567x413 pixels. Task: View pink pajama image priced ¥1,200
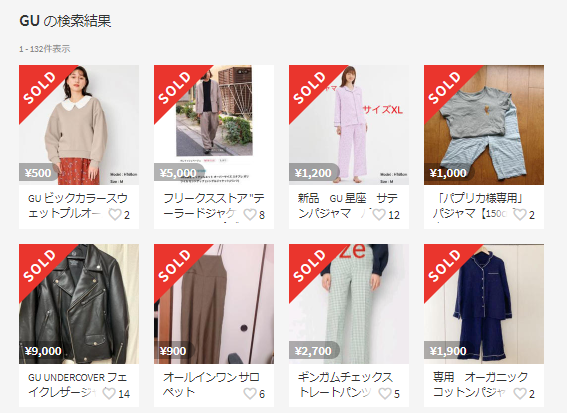(349, 125)
